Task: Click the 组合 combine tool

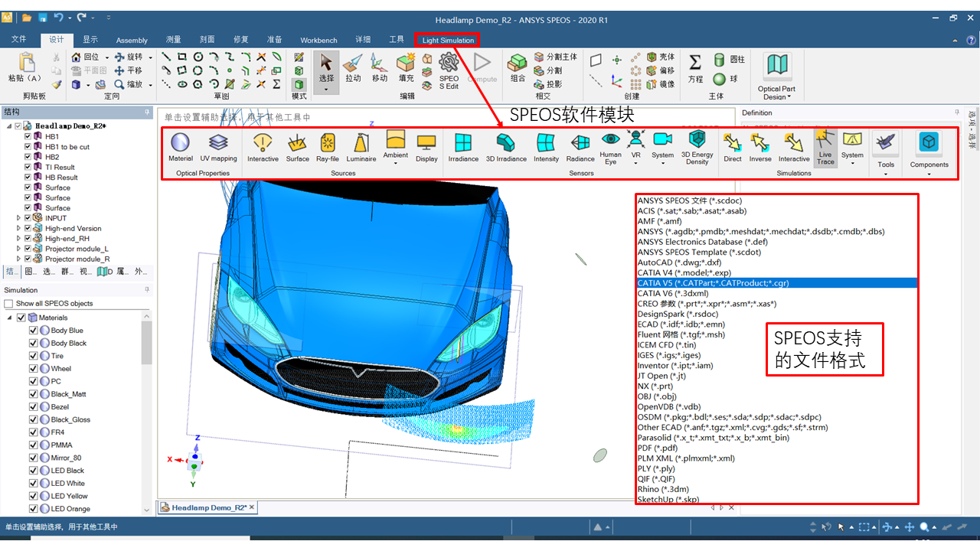Action: [518, 67]
